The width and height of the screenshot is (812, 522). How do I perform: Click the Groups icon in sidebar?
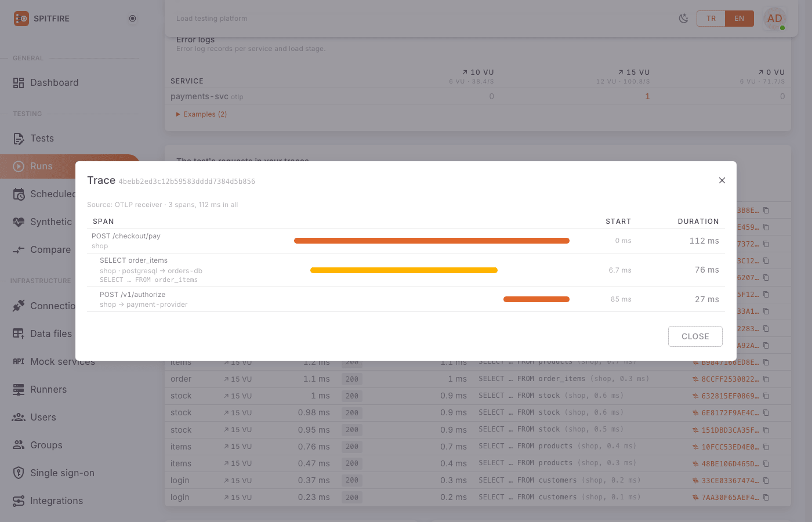click(x=19, y=445)
